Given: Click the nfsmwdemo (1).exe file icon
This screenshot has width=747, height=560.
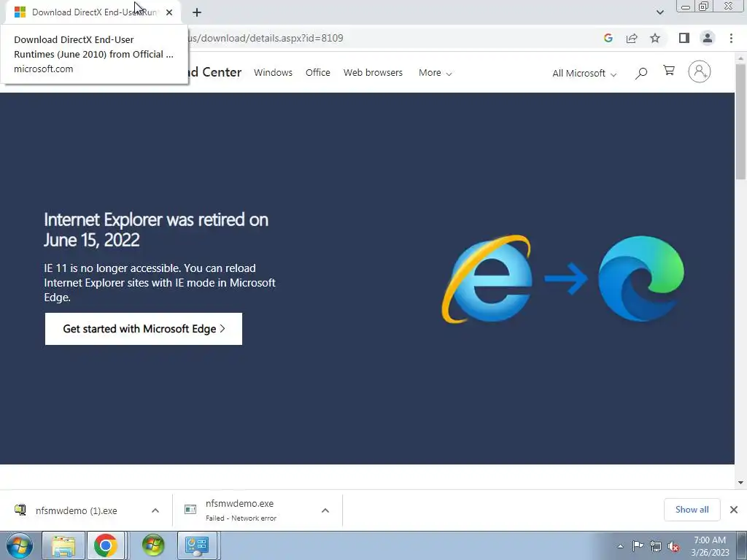Looking at the screenshot, I should (x=20, y=510).
